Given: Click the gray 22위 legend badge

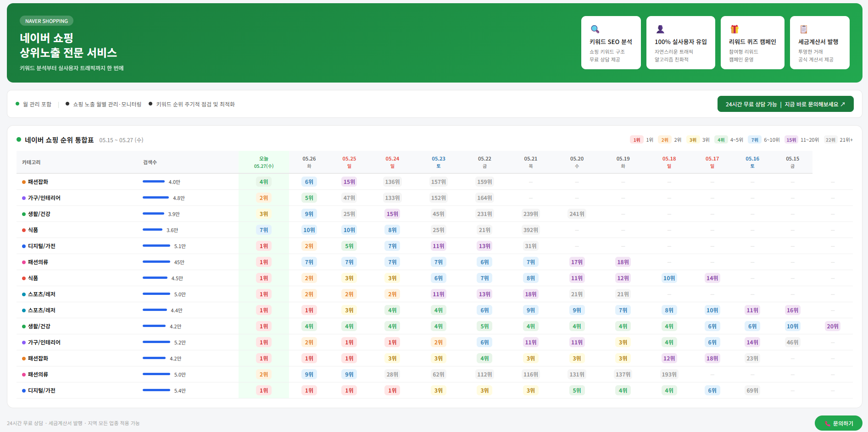Looking at the screenshot, I should coord(830,140).
